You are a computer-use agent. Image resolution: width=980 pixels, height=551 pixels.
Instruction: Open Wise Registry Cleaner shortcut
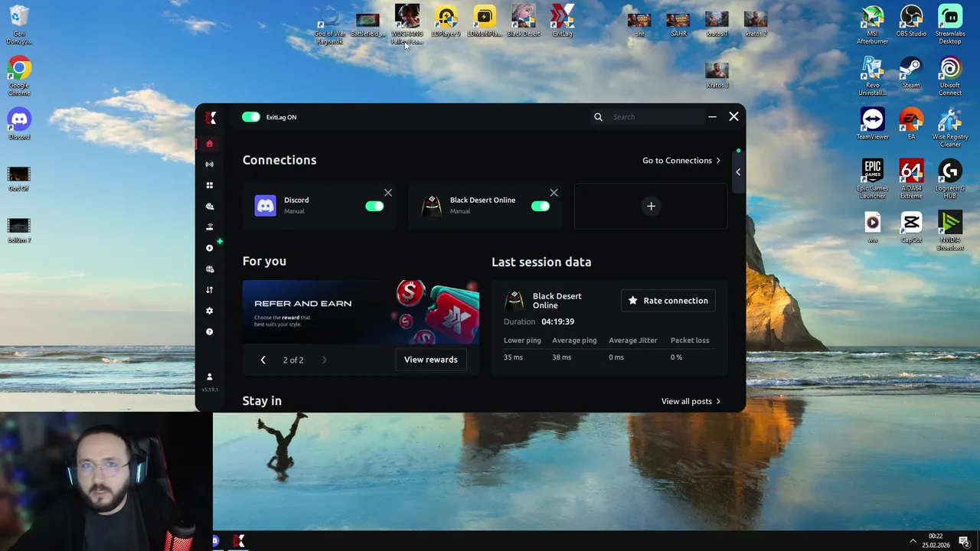click(950, 129)
